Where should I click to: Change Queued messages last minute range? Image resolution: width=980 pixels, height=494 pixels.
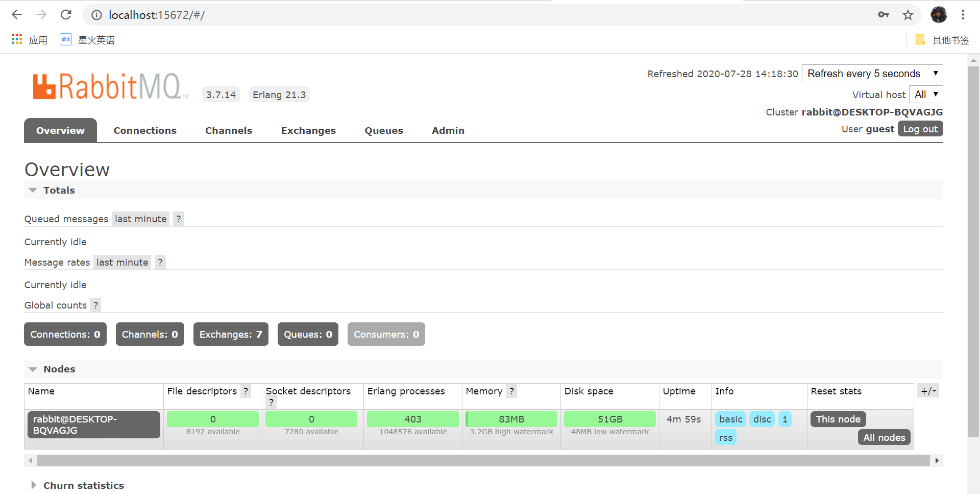point(140,219)
